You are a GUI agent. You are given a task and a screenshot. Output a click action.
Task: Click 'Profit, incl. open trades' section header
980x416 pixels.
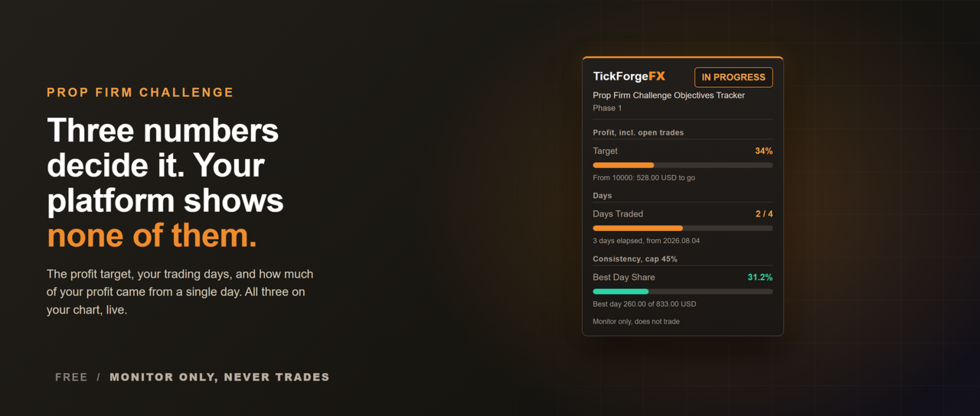tap(638, 132)
